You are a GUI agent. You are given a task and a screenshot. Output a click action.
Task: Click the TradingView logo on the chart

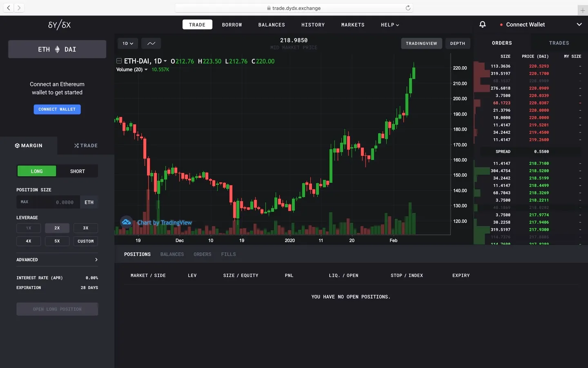click(126, 222)
